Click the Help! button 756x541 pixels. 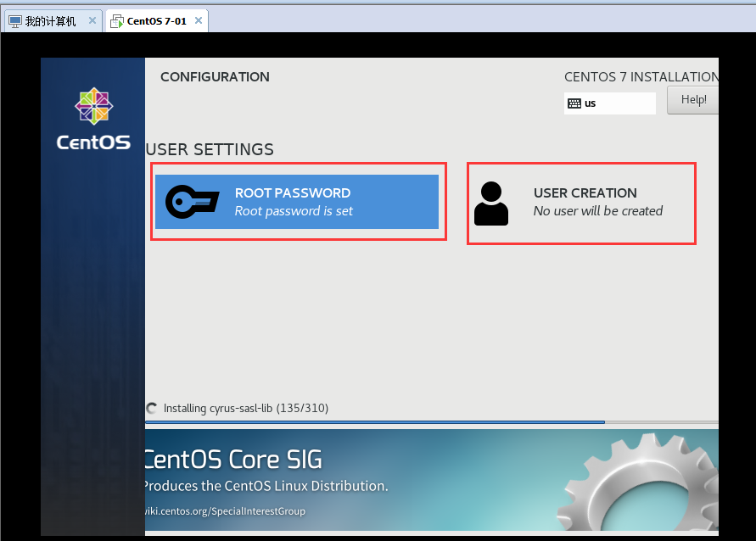click(x=693, y=100)
